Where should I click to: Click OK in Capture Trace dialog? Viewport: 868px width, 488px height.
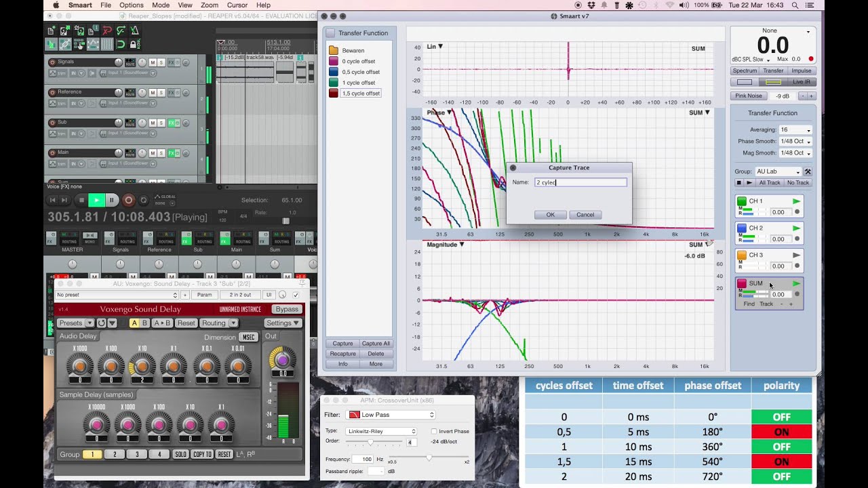tap(550, 215)
